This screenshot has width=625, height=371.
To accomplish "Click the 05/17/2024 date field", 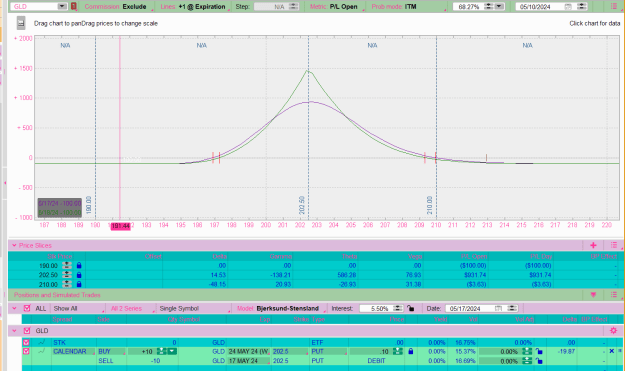I will point(470,308).
